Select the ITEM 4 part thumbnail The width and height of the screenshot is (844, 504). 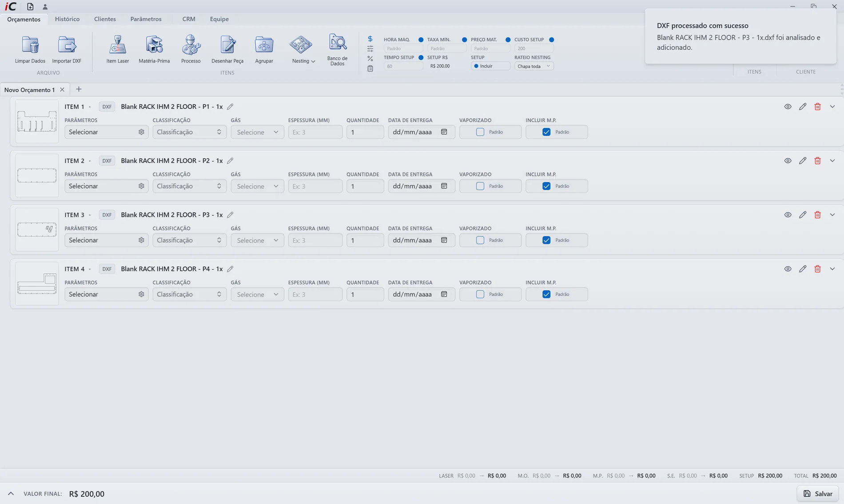pyautogui.click(x=37, y=283)
